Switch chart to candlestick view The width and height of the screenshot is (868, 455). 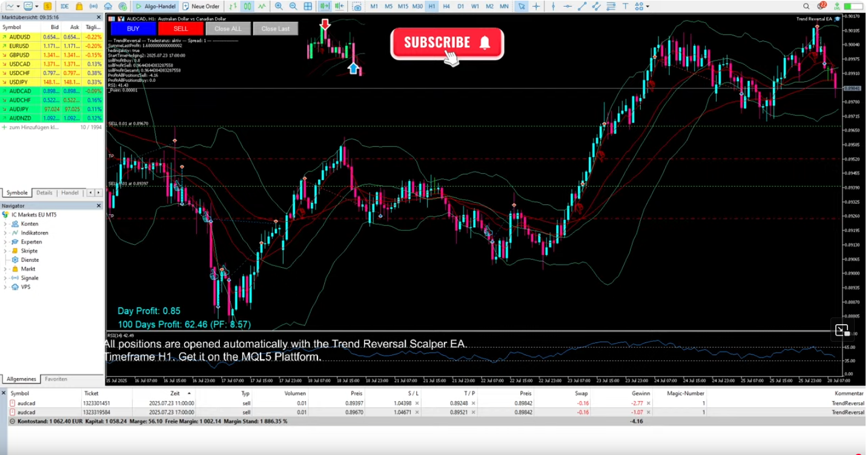(x=247, y=6)
